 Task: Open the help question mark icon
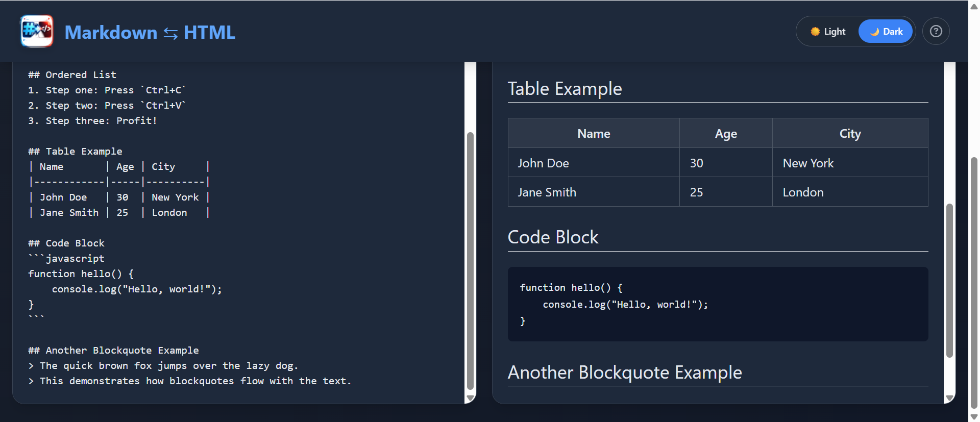(x=936, y=32)
